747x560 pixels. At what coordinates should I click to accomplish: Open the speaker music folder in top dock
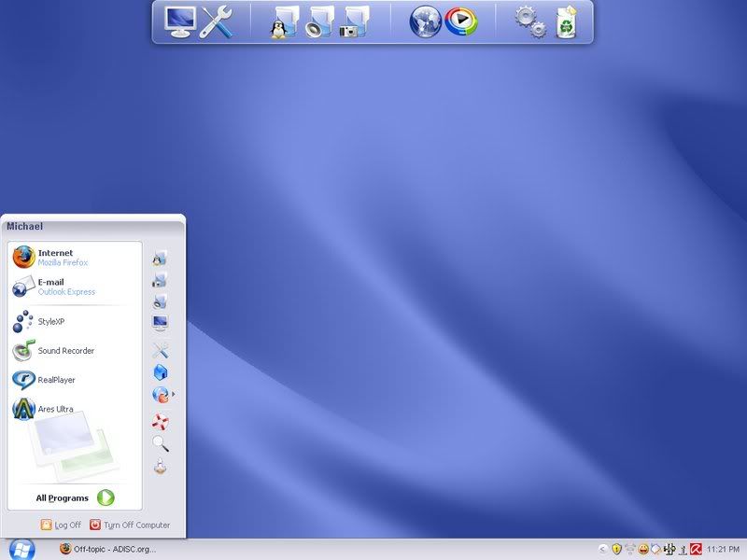(319, 21)
